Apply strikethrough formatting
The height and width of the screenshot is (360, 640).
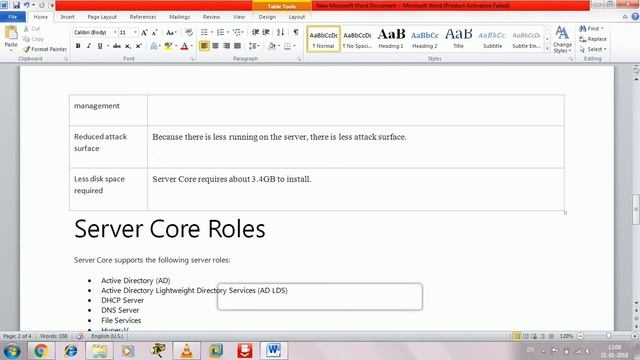[117, 46]
